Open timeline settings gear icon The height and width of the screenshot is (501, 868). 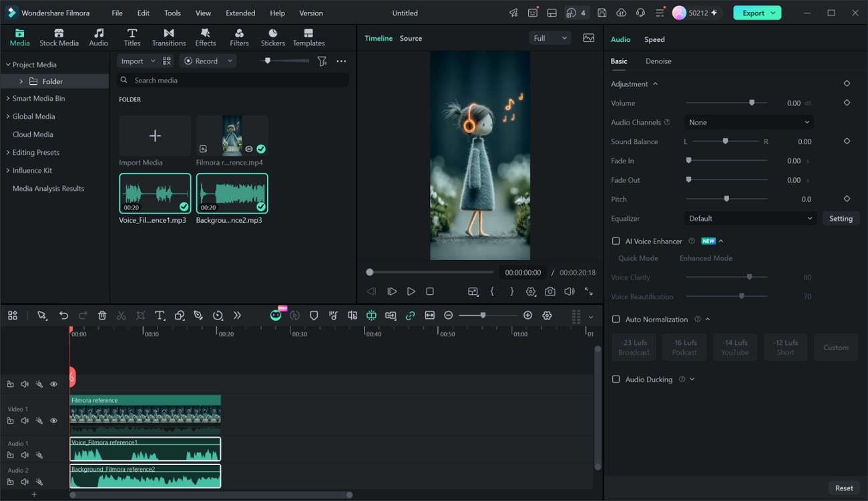click(x=547, y=316)
